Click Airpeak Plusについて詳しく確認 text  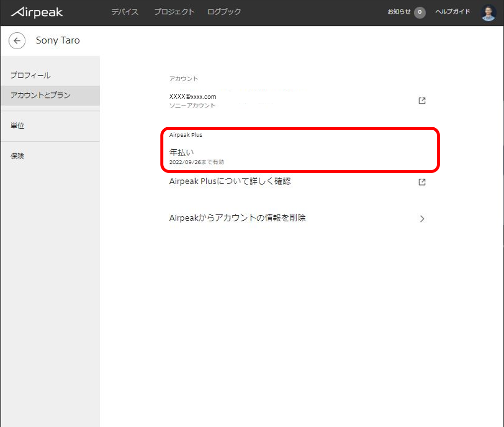[230, 181]
